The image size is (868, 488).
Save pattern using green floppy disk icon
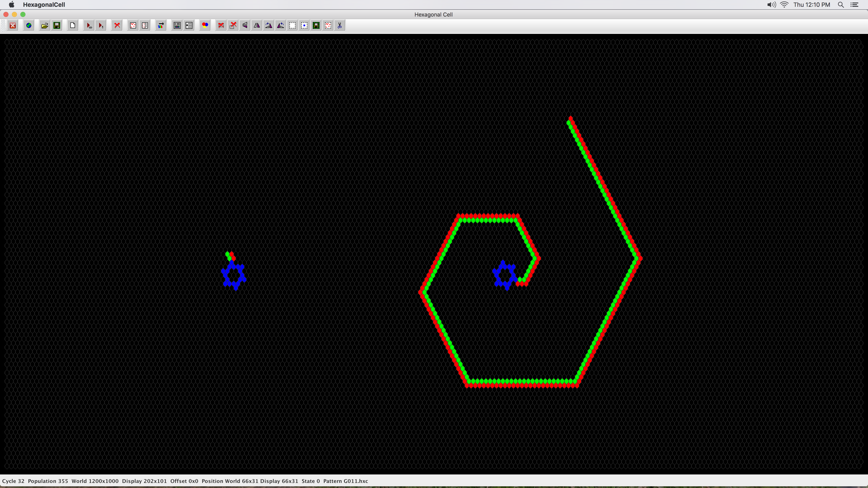(x=57, y=26)
